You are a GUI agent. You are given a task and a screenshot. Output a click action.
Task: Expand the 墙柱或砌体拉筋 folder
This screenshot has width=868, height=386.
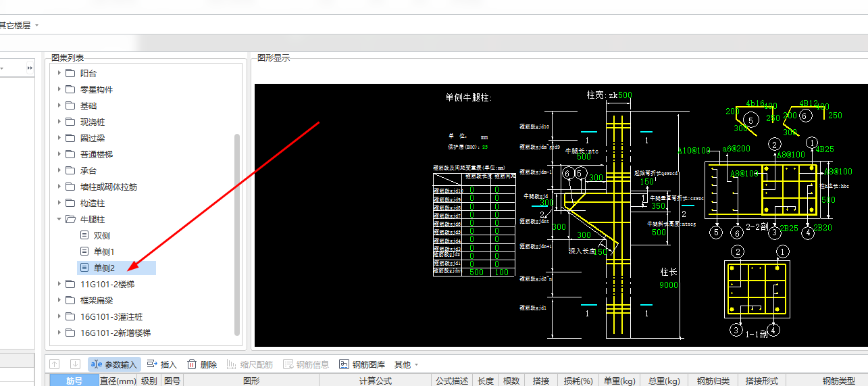[x=59, y=187]
